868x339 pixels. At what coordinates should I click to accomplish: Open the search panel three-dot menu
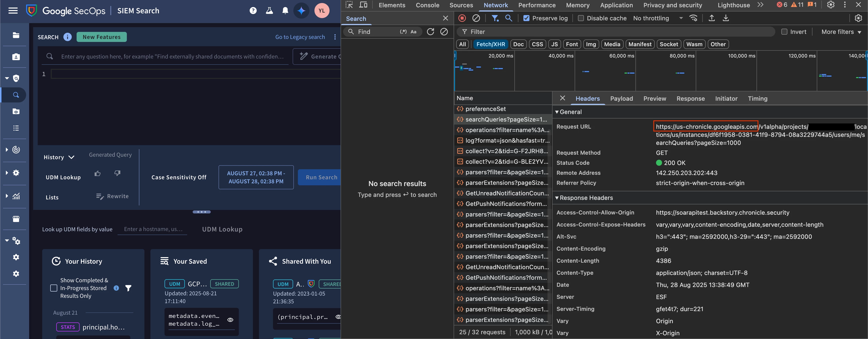[335, 37]
